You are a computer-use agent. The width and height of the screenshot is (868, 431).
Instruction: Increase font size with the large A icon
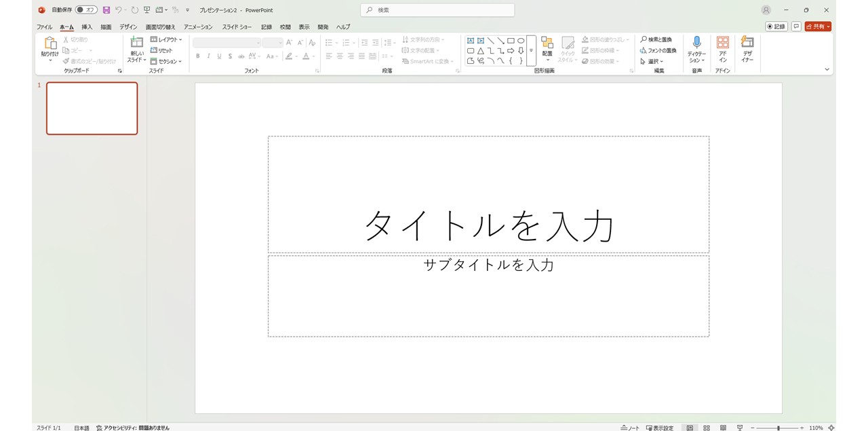click(x=290, y=43)
